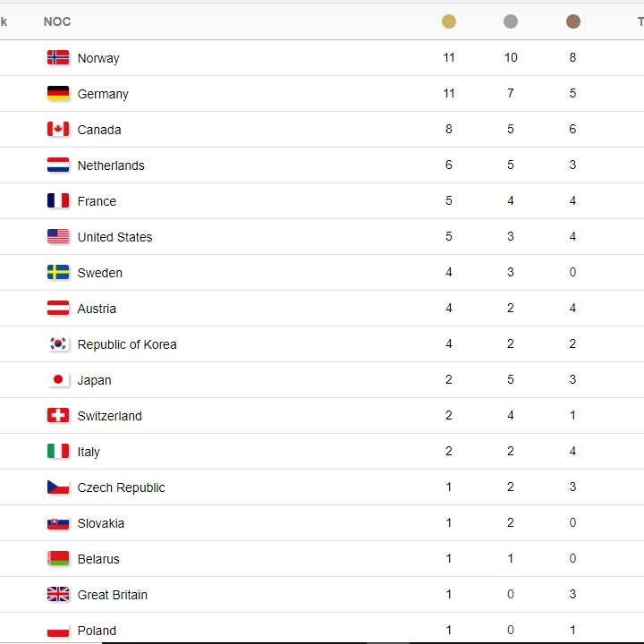Click the Switzerland flag icon
Image resolution: width=644 pixels, height=644 pixels.
[58, 415]
